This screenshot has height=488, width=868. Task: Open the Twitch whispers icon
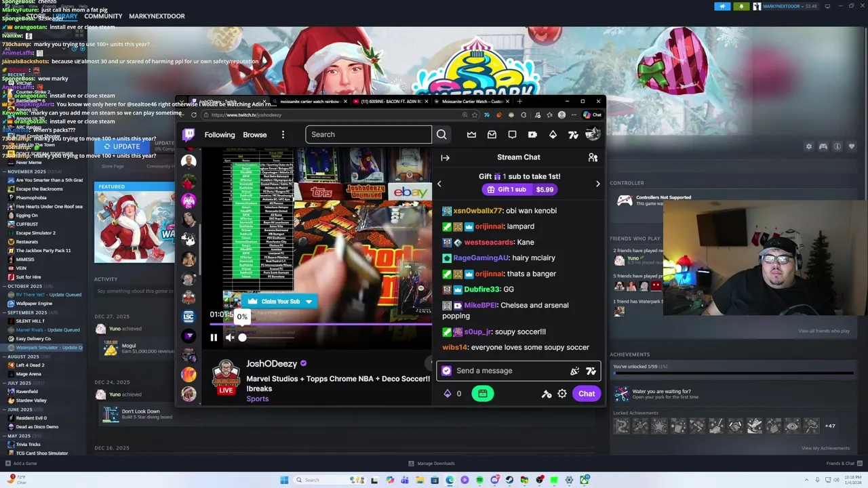512,134
